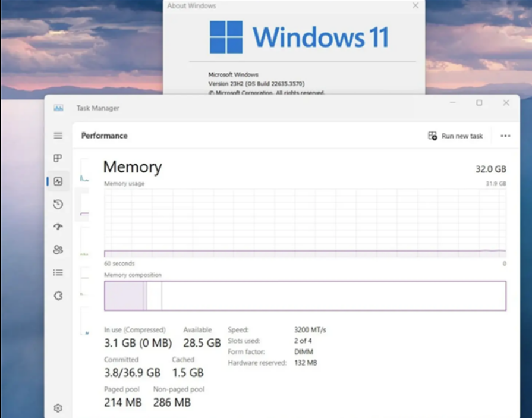Select the Memory mini graph thumbnail
The image size is (532, 418).
[84, 205]
